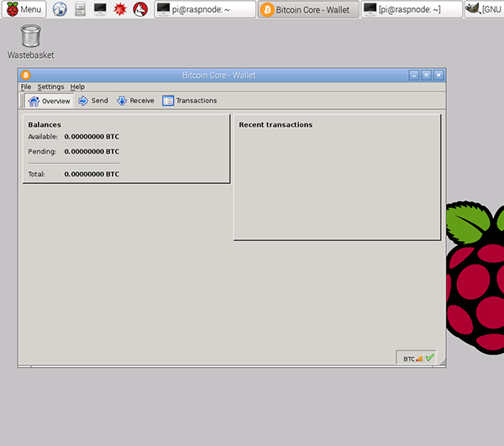Click the toolbar drag handle

point(22,101)
